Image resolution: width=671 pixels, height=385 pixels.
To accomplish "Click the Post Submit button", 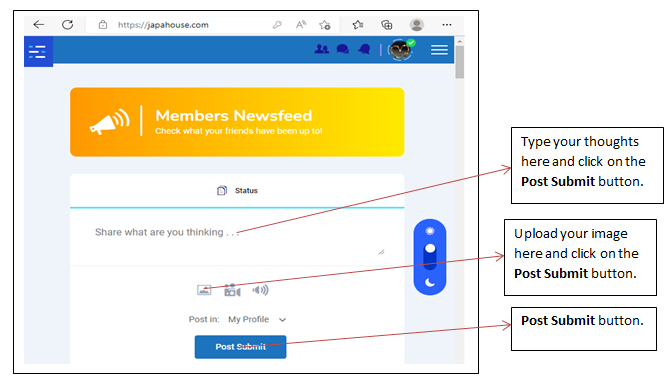I will pyautogui.click(x=240, y=346).
